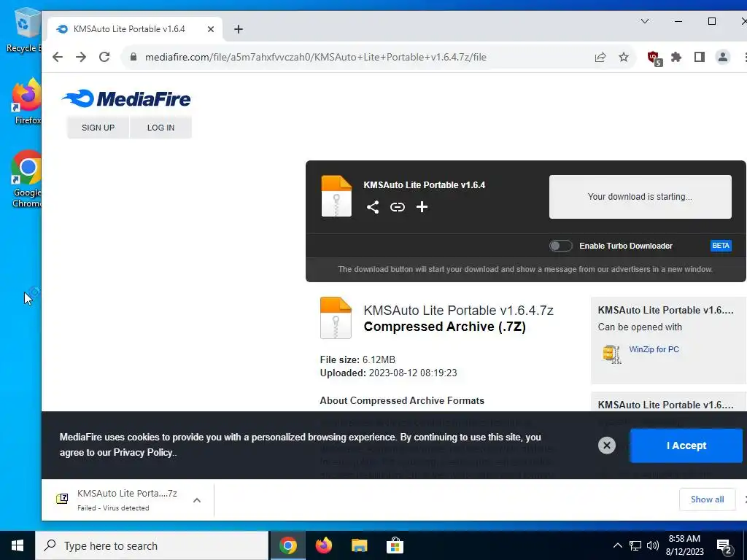Click the copy link icon
The width and height of the screenshot is (747, 560).
(398, 206)
